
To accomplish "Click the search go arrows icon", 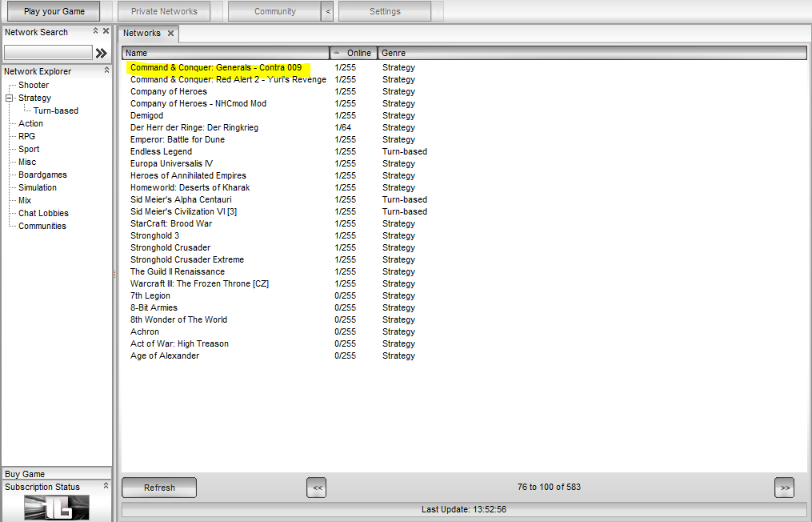I will (101, 53).
